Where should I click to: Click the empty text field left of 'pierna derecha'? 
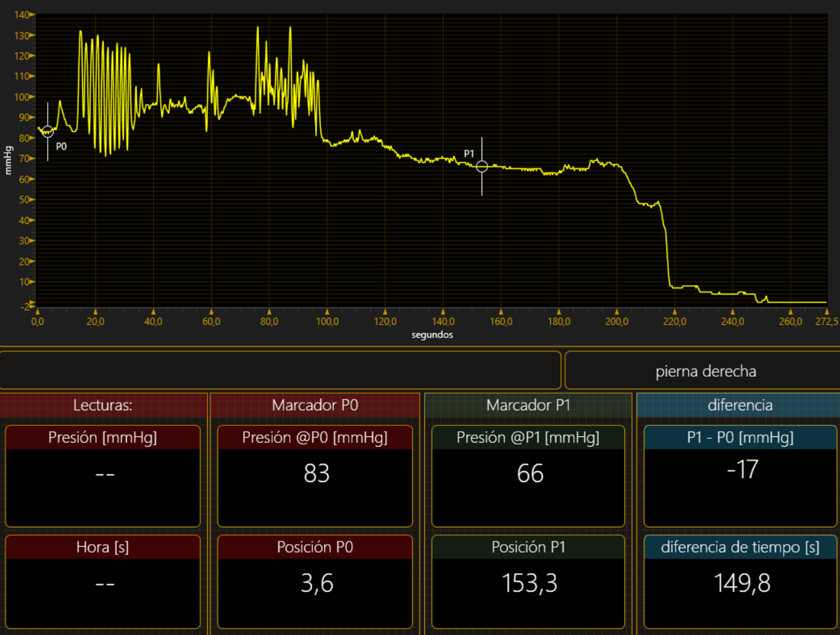(280, 370)
